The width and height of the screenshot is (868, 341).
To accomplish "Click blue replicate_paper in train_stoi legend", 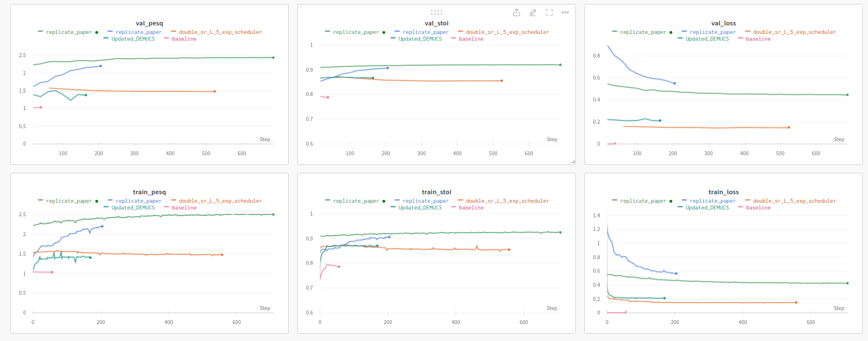I will [x=425, y=201].
